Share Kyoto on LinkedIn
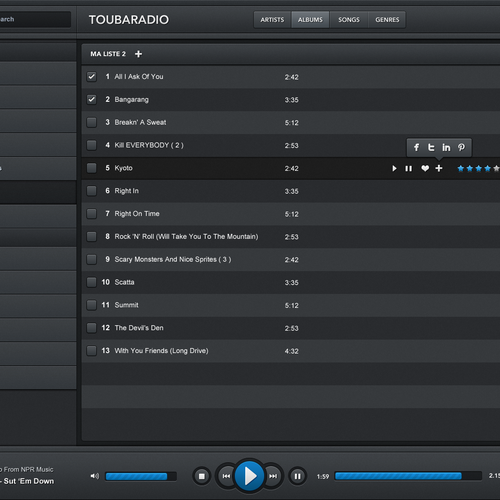Image resolution: width=500 pixels, height=500 pixels. click(x=446, y=147)
